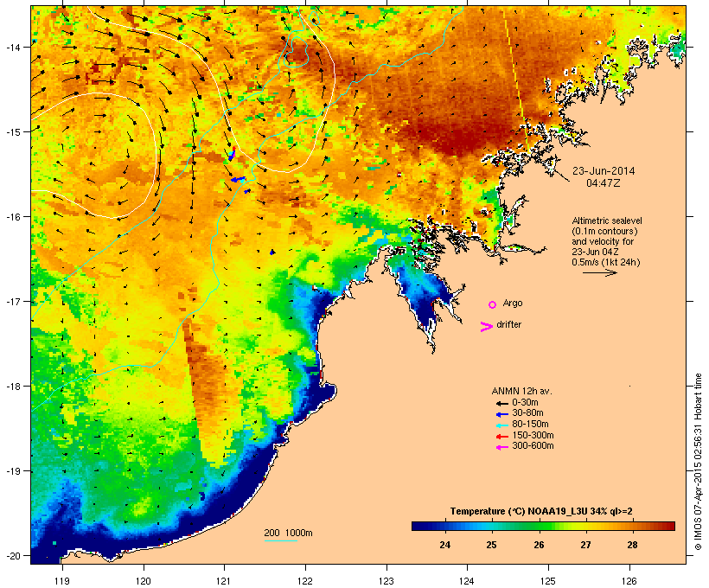Click the red 150-300m legend arrow
The image size is (709, 588).
pos(501,437)
